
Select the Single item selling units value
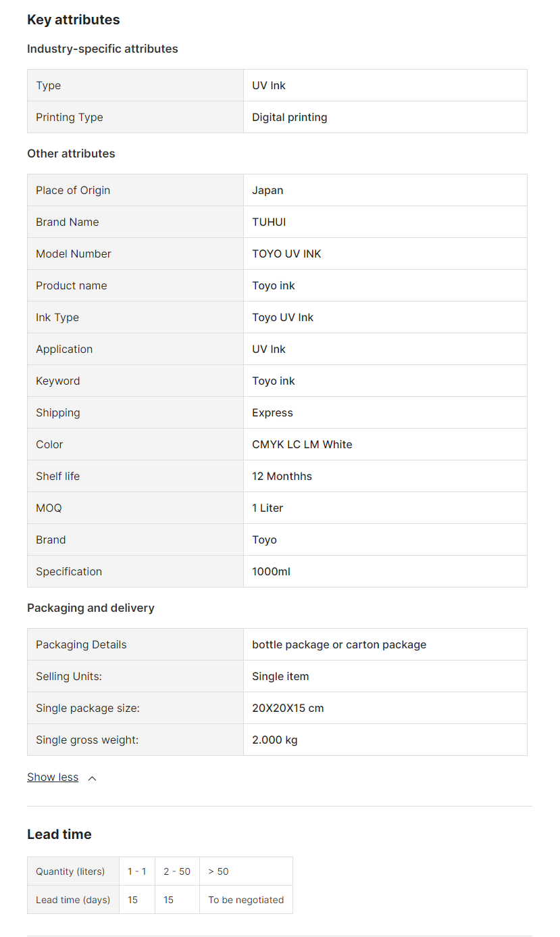(280, 677)
